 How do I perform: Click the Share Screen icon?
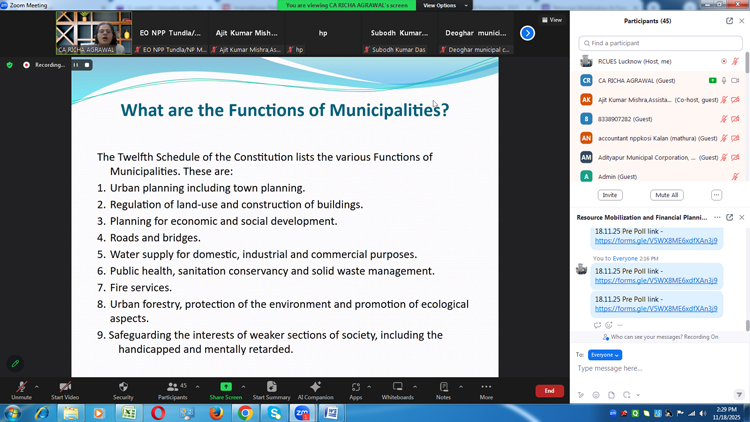tap(226, 389)
